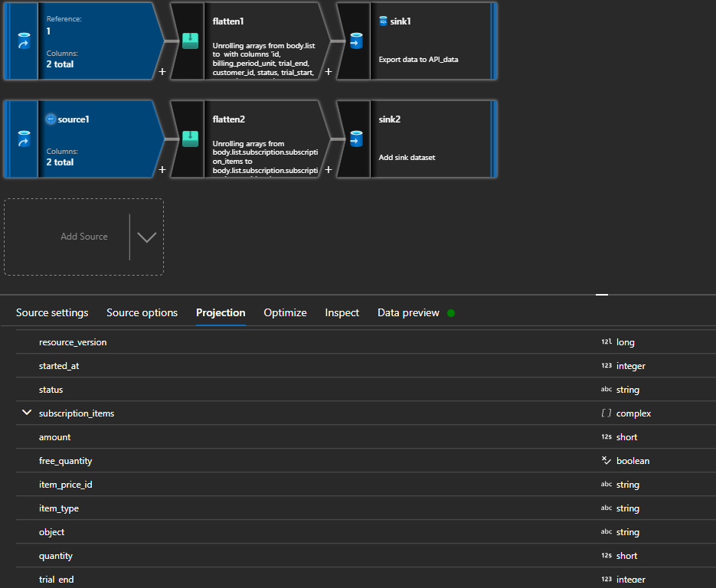Click the quantity column name
The height and width of the screenshot is (588, 716).
coord(56,556)
